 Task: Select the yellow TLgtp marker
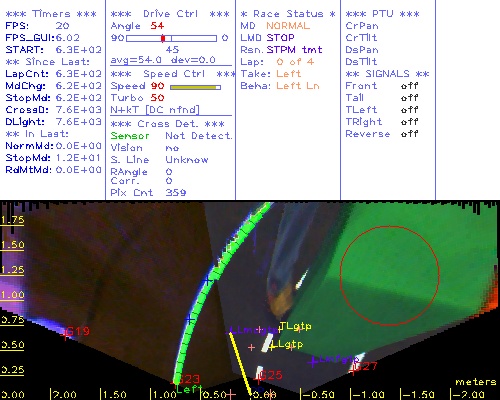295,326
